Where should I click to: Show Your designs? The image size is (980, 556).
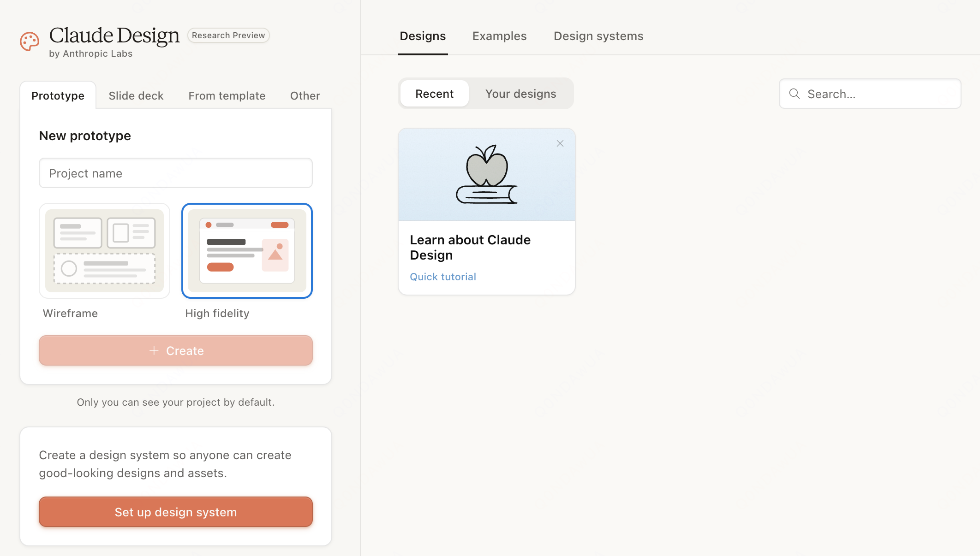(x=520, y=94)
